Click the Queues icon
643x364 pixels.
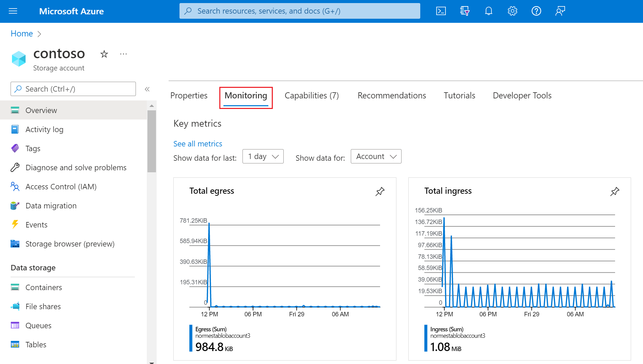click(x=15, y=325)
